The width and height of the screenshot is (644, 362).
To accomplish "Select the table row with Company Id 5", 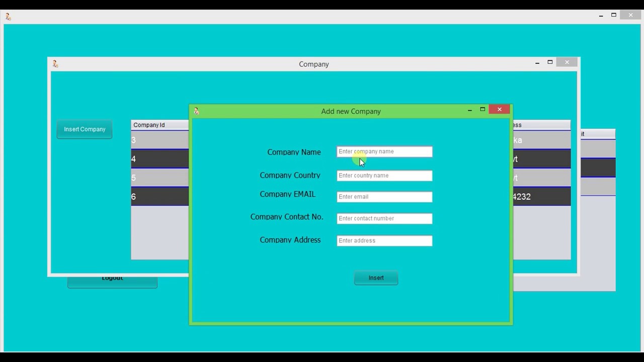I will 160,177.
